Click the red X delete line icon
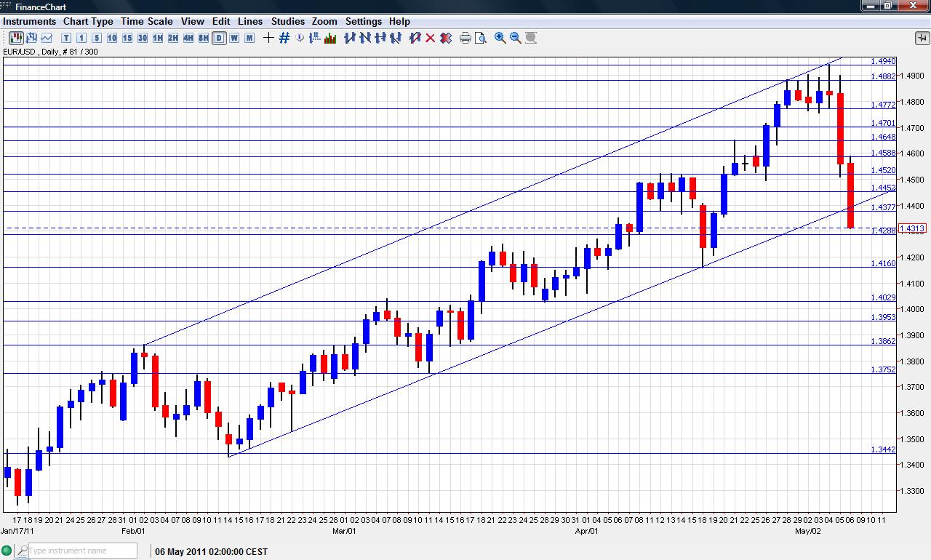The image size is (931, 560). (x=431, y=38)
